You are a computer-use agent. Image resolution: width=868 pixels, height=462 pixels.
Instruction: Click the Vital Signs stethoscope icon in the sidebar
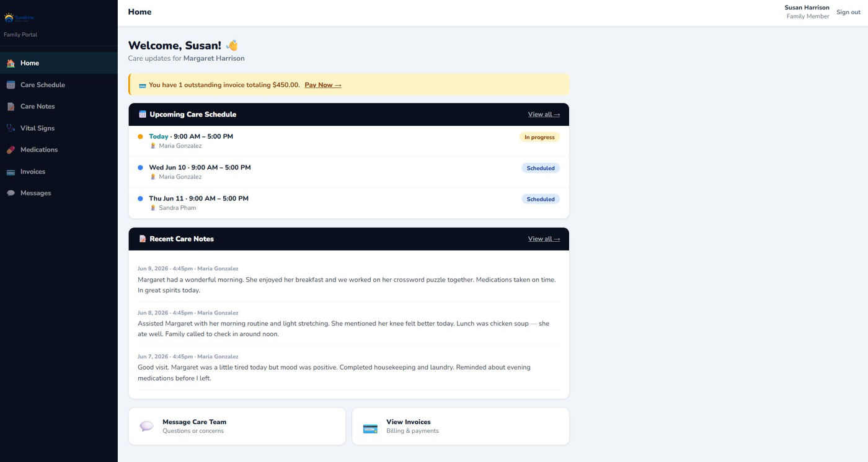(11, 128)
